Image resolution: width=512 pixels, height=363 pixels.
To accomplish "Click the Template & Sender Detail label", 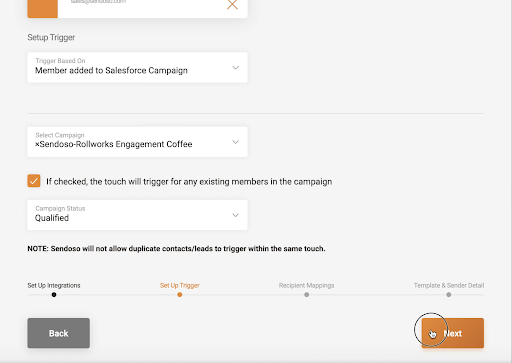I will (449, 285).
